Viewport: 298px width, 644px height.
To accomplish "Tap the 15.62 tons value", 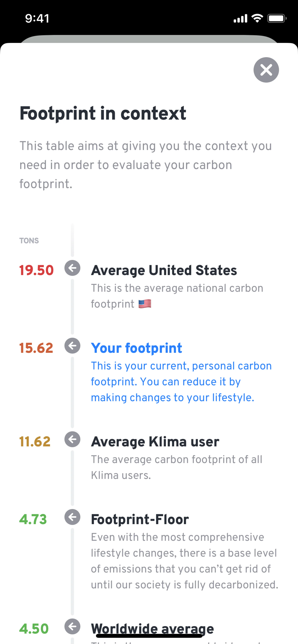I will (36, 348).
